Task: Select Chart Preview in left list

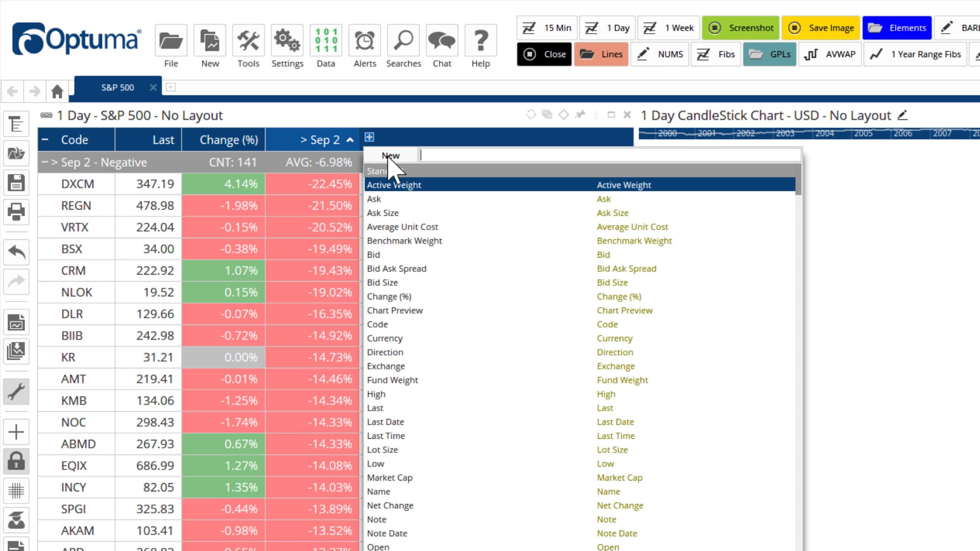Action: [395, 310]
